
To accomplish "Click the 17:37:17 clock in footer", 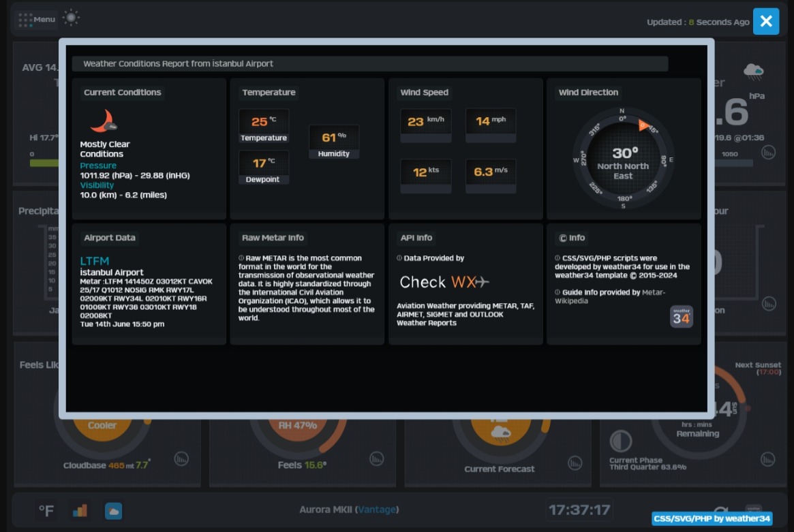I will pos(579,510).
